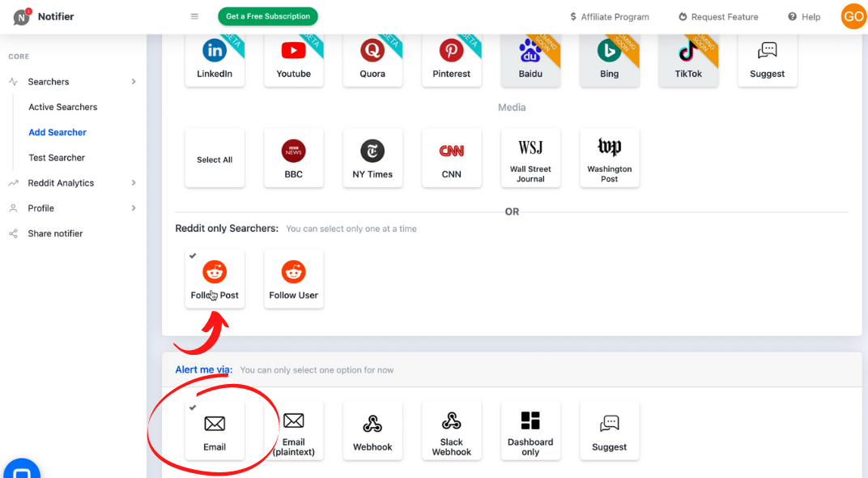Viewport: 868px width, 478px height.
Task: Open the Affiliate Program link
Action: (x=610, y=17)
